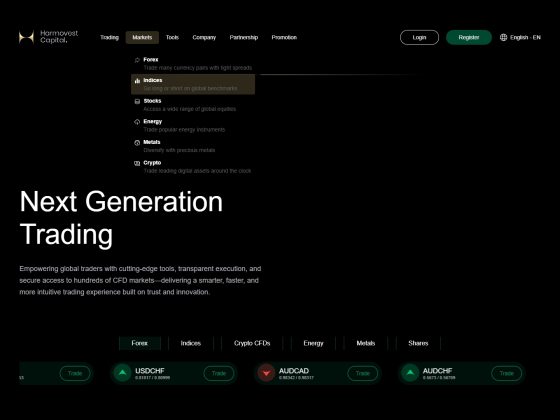Switch to the Crypto CFDs tab
The height and width of the screenshot is (420, 560).
[252, 343]
